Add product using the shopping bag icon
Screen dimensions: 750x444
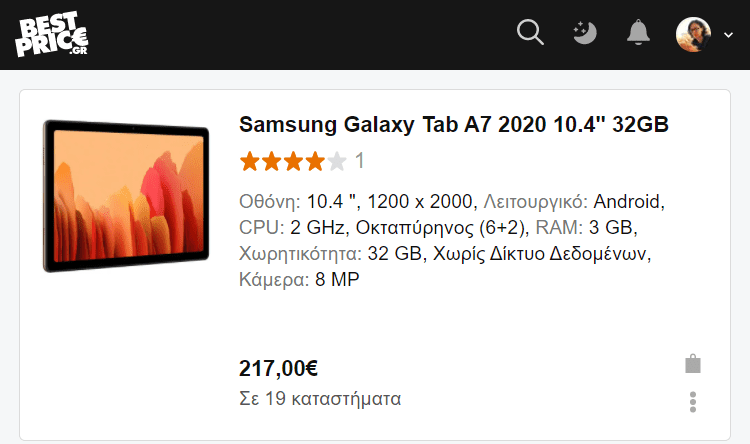[693, 364]
